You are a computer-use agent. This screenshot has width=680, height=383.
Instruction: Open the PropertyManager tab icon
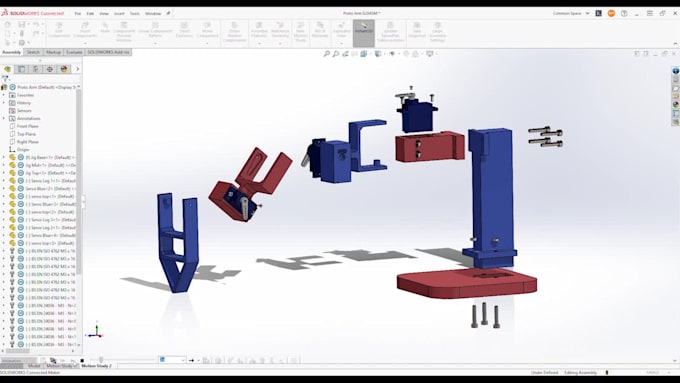[x=21, y=69]
